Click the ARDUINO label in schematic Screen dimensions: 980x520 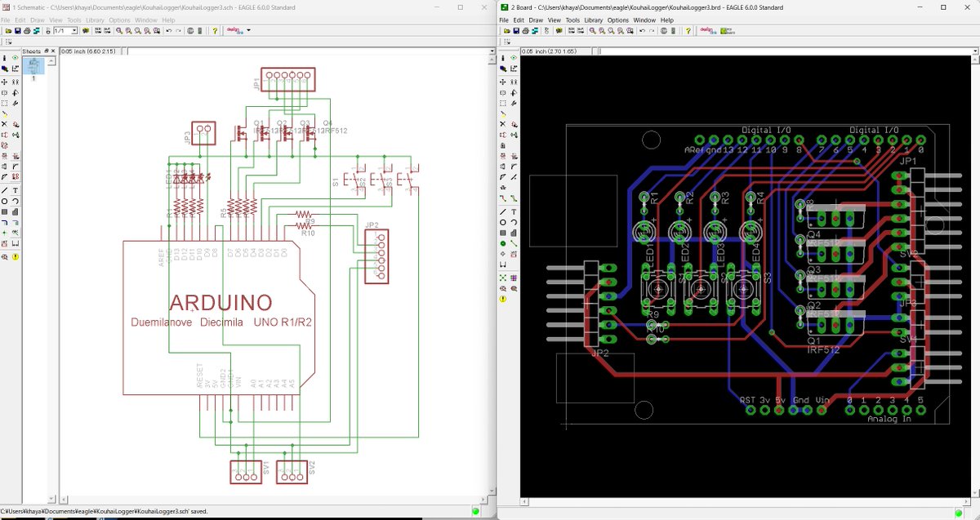click(x=220, y=302)
